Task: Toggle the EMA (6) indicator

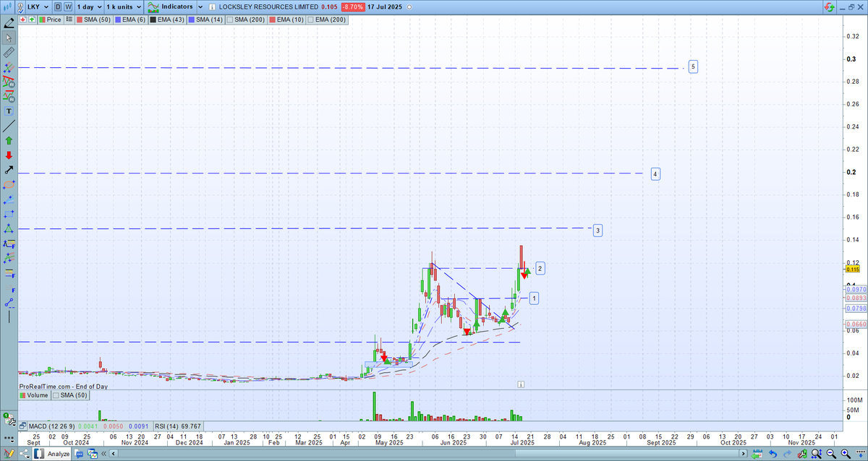Action: 130,20
